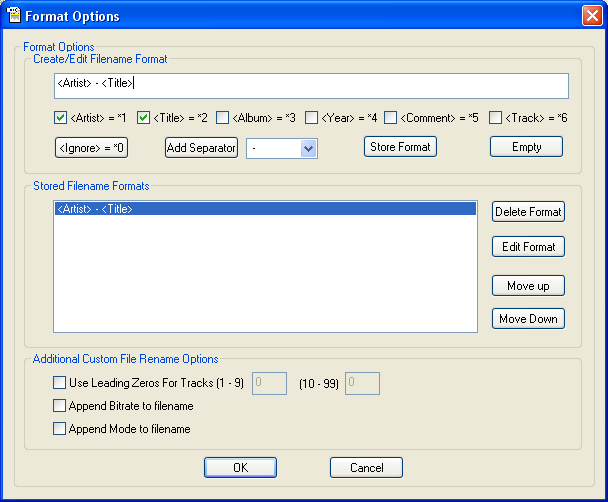Viewport: 608px width, 502px height.
Task: Enable the <Album> = *3 checkbox
Action: [222, 118]
